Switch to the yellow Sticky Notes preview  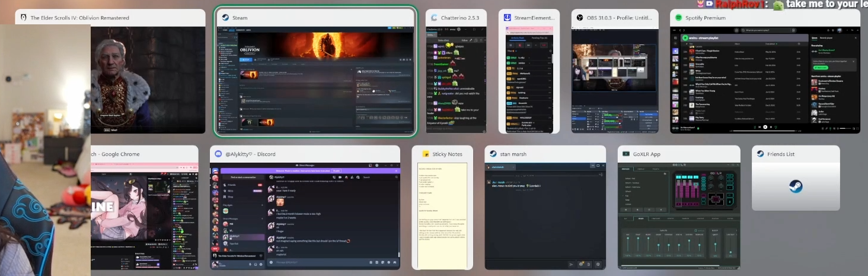(x=442, y=216)
